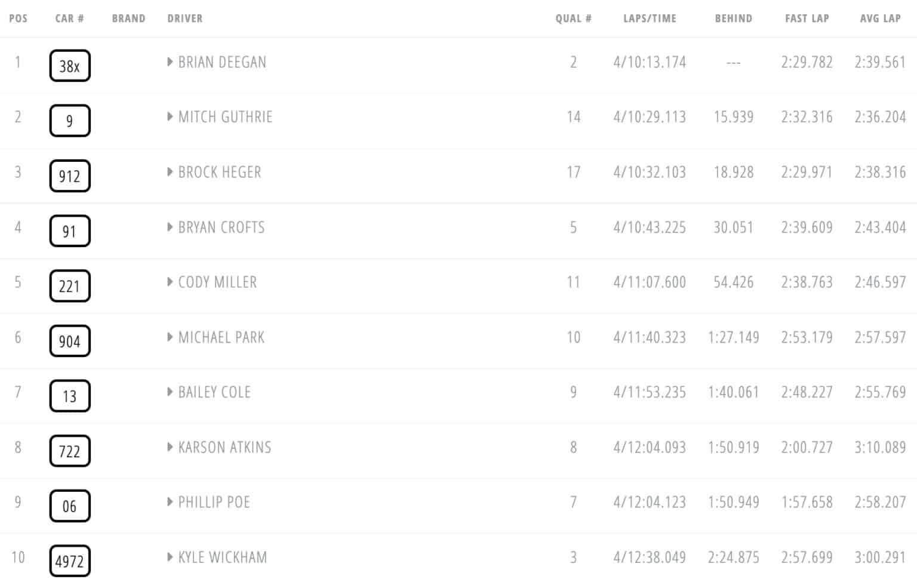Sort by the POS column header
The height and width of the screenshot is (588, 917).
point(19,19)
